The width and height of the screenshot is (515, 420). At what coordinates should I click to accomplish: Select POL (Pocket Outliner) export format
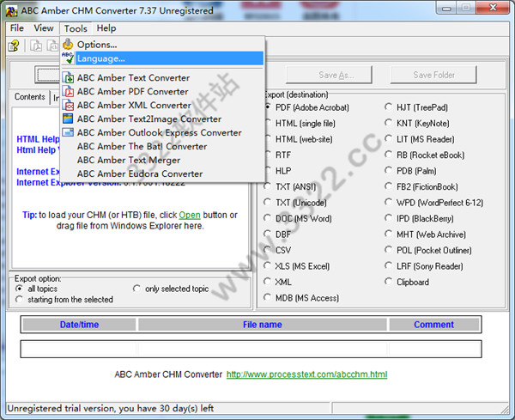click(428, 251)
